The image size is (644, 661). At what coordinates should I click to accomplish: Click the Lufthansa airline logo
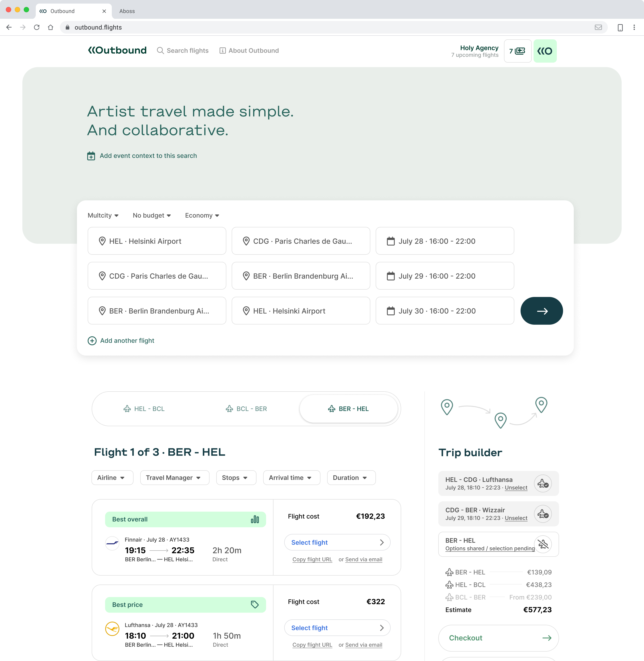click(x=112, y=629)
